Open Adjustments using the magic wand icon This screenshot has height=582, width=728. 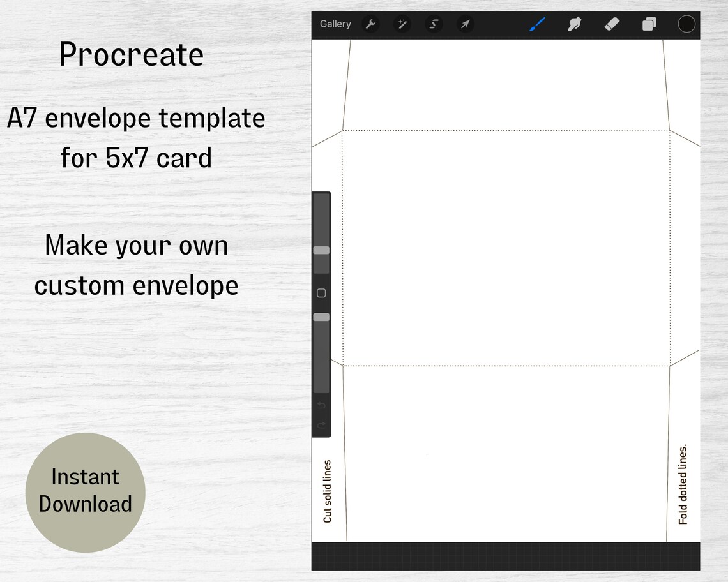(x=402, y=24)
